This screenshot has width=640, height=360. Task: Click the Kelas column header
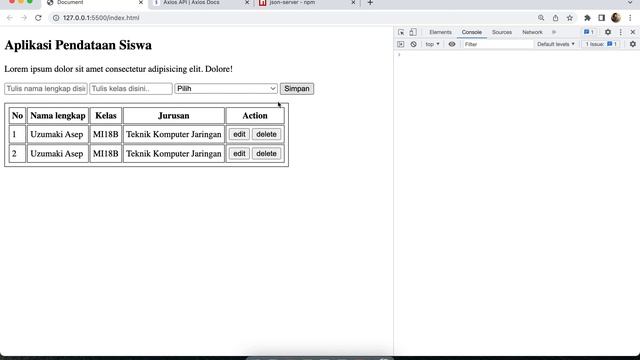coord(106,116)
